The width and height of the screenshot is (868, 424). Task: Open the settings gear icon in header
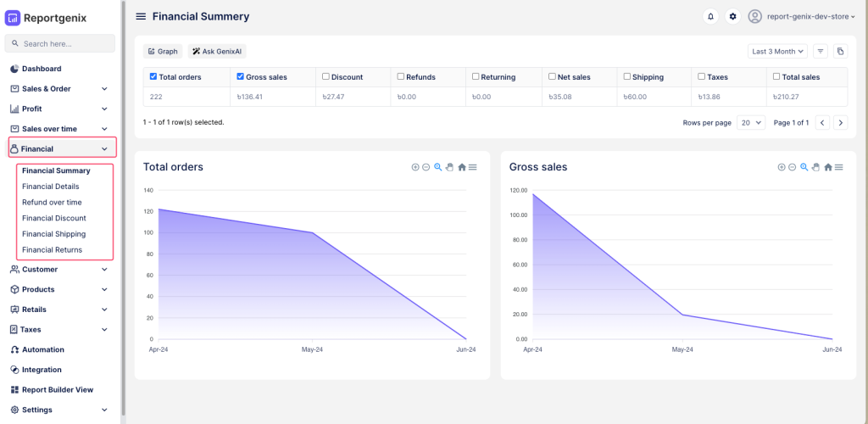(x=732, y=16)
